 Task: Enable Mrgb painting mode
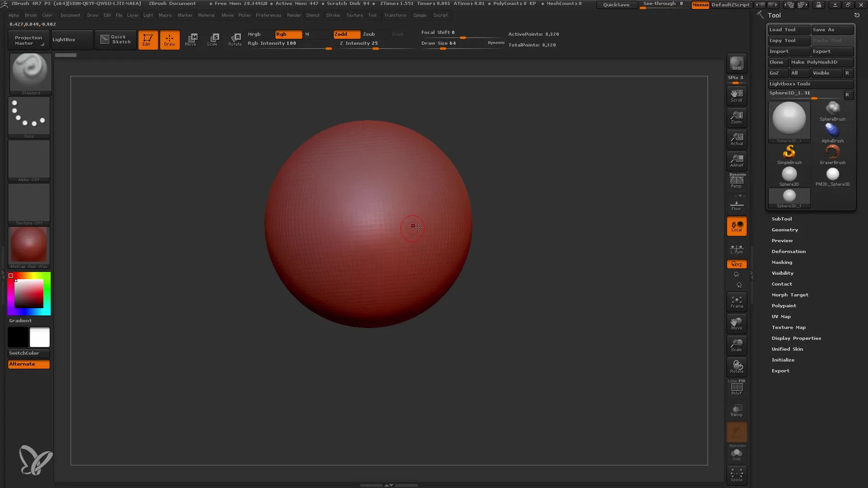[260, 34]
